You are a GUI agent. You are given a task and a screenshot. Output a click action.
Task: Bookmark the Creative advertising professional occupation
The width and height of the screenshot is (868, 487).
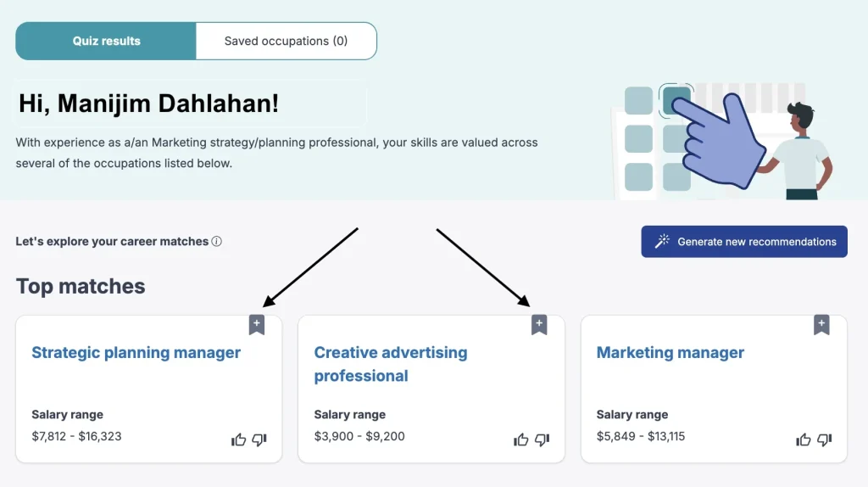539,324
